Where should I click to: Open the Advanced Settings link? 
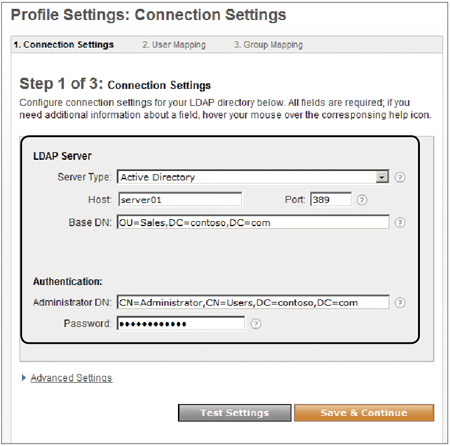[x=71, y=378]
